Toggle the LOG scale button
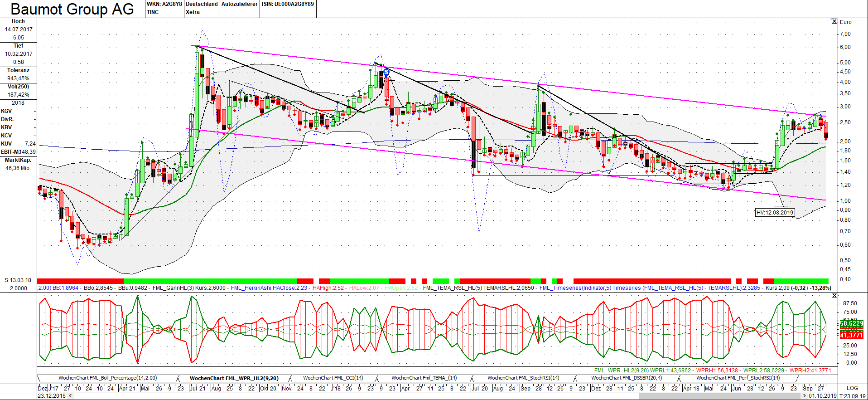The width and height of the screenshot is (868, 400). [852, 388]
